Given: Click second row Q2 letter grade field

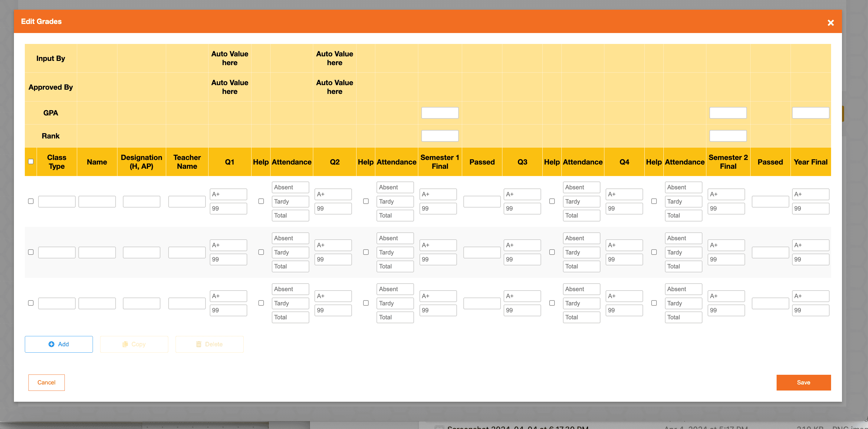Looking at the screenshot, I should (x=333, y=245).
